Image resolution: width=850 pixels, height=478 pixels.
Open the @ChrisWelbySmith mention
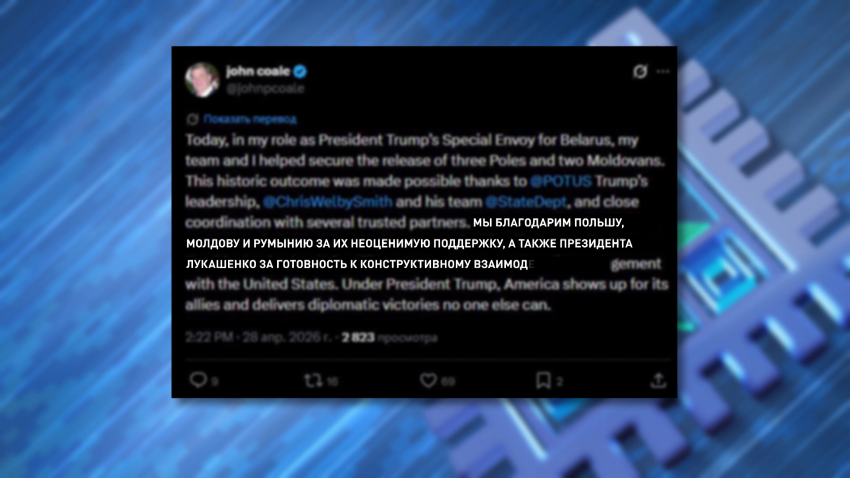pos(327,202)
